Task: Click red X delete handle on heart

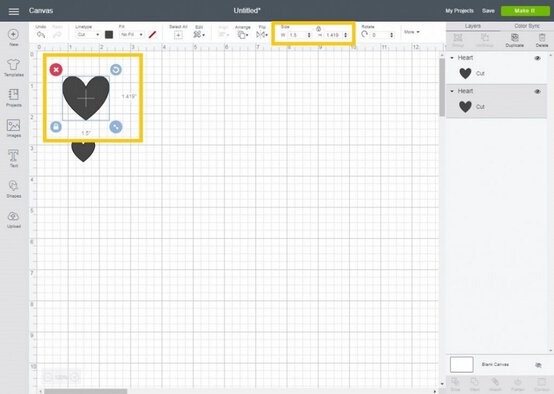Action: tap(56, 70)
